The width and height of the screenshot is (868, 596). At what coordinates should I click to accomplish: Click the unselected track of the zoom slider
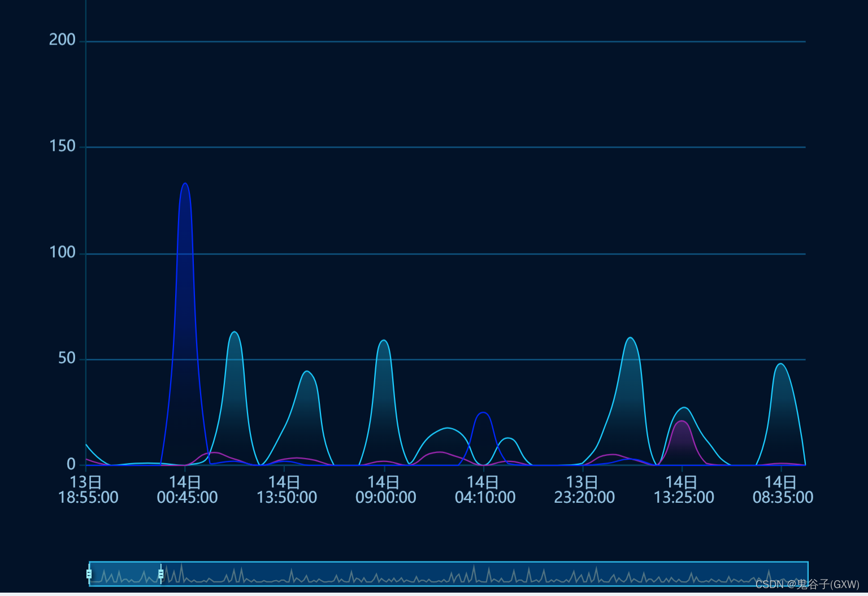[x=452, y=574]
